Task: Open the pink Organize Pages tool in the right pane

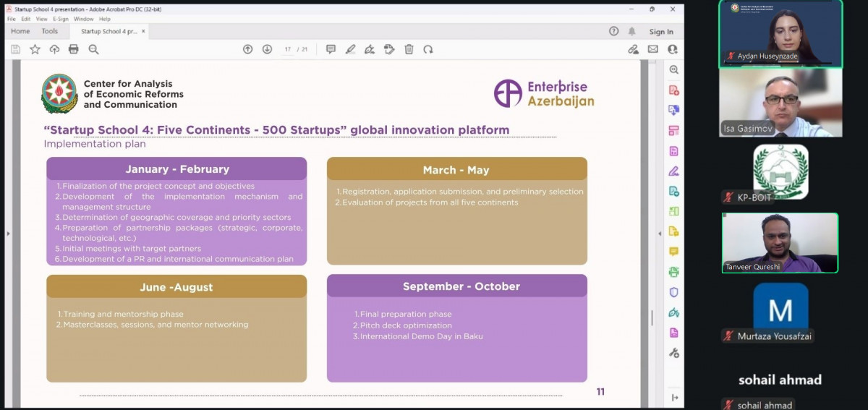Action: point(673,131)
